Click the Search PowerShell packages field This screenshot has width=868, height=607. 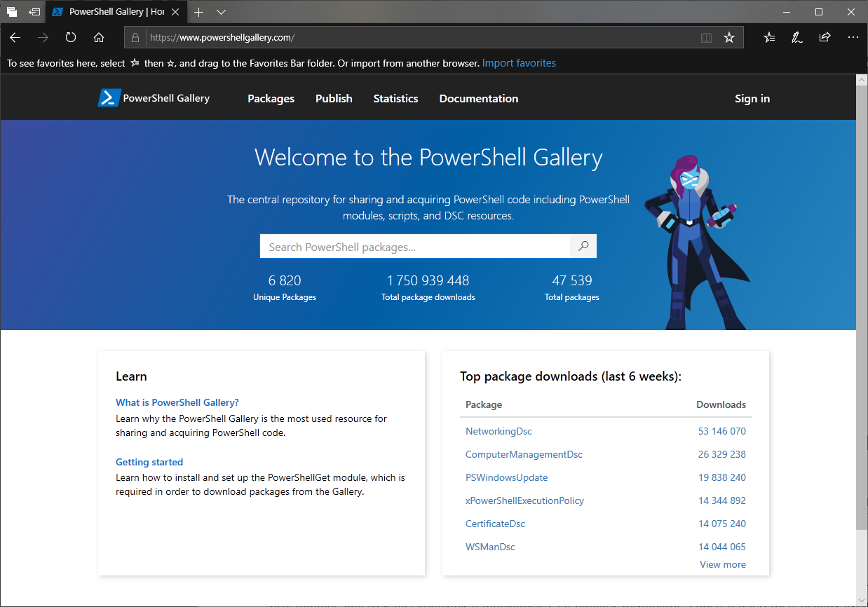point(414,247)
